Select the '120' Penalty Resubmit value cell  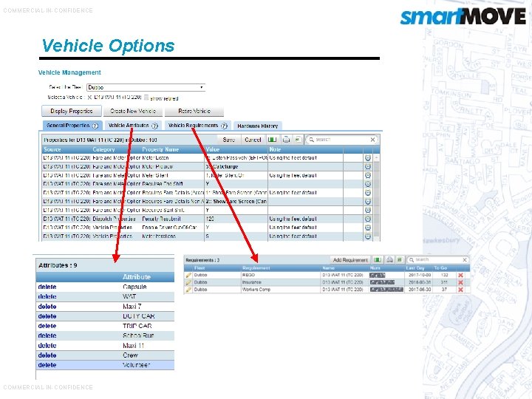click(x=236, y=219)
